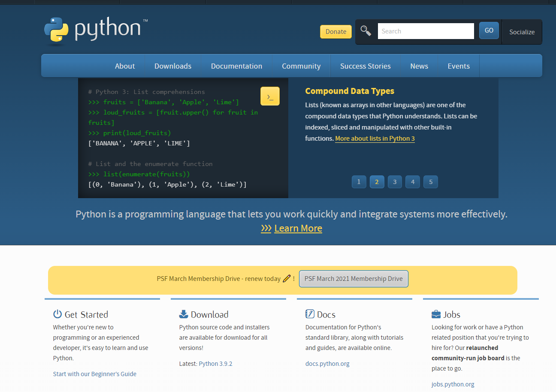Click the Docs heading

tap(326, 314)
